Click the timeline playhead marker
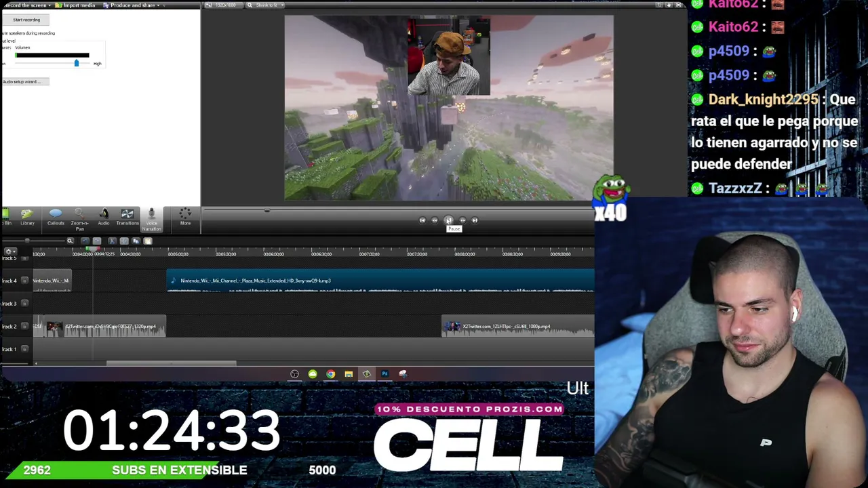Viewport: 868px width, 488px height. pos(93,249)
